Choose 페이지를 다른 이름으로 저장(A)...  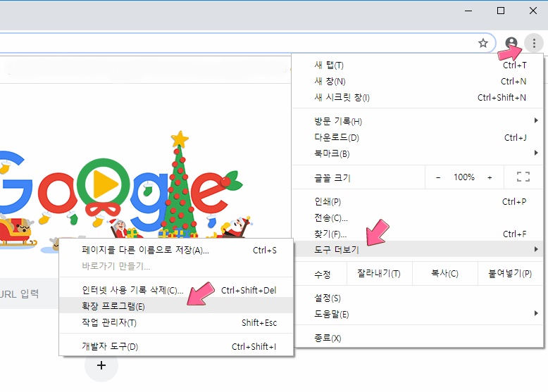[x=176, y=251]
